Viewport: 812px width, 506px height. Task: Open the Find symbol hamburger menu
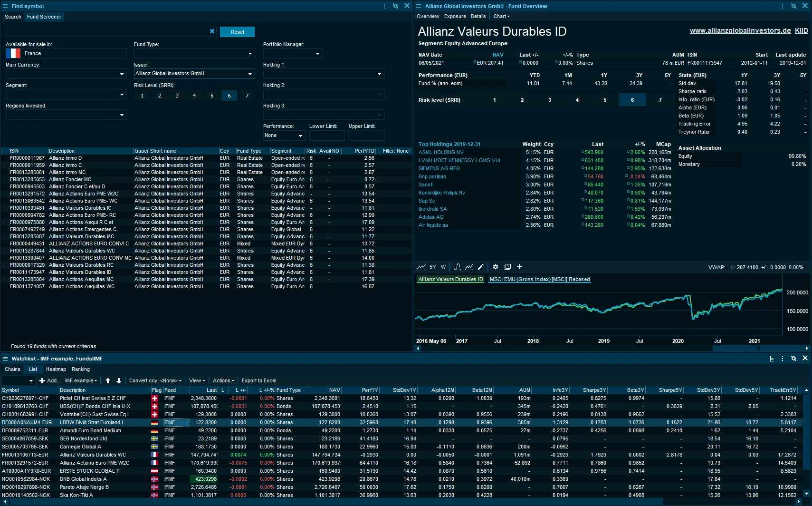pos(5,6)
